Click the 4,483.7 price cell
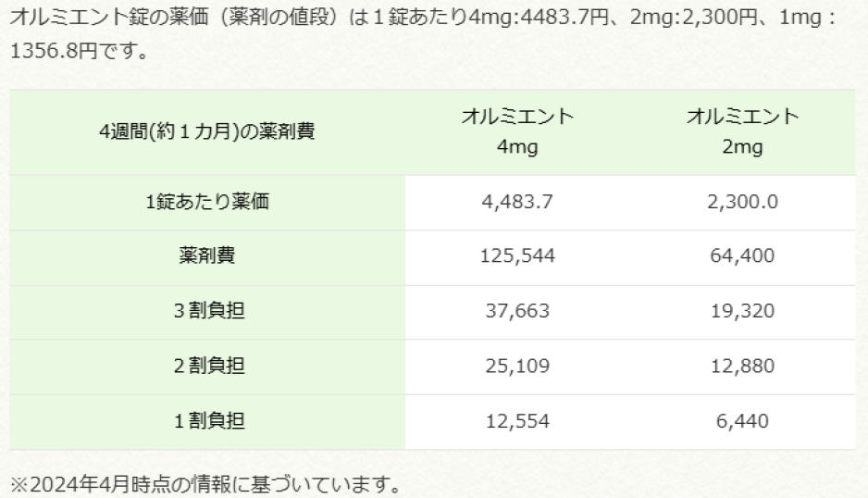Screen dimensions: 868x498 point(517,202)
